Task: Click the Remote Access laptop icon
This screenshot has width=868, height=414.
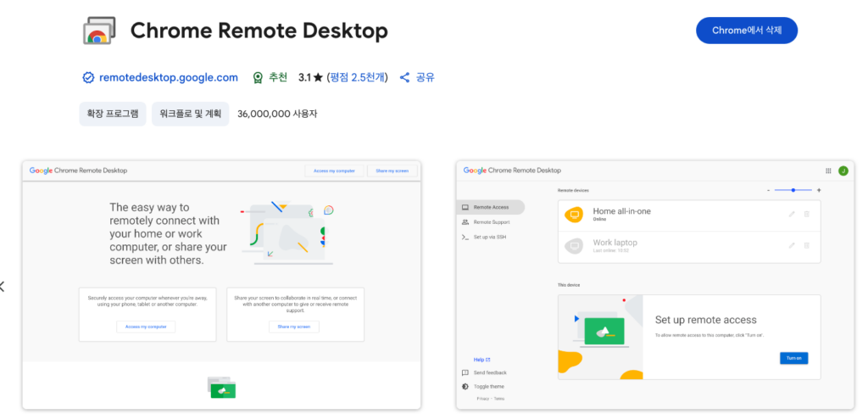Action: (x=465, y=207)
